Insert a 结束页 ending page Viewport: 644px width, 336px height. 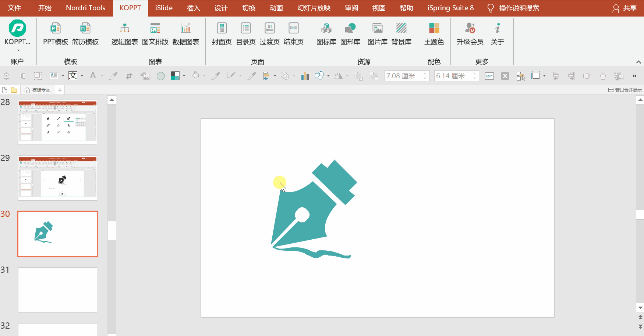point(294,33)
